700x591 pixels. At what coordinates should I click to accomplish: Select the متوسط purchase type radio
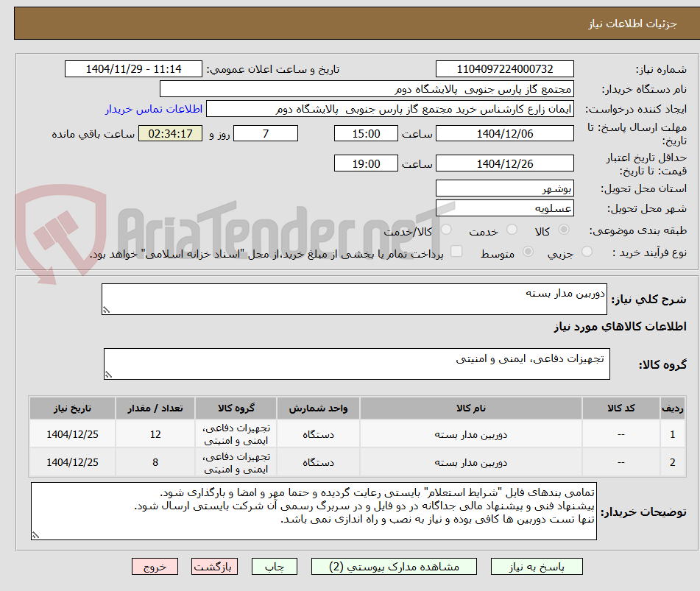point(528,252)
